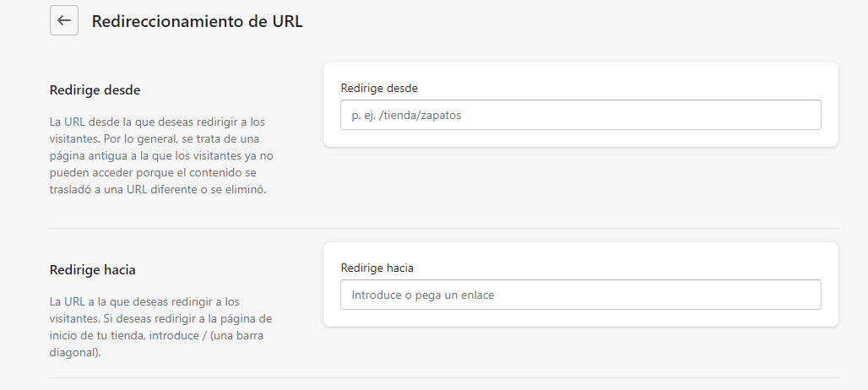Click the 'Redireccionamiento de URL' page title
Viewport: 868px width, 390px height.
tap(197, 22)
